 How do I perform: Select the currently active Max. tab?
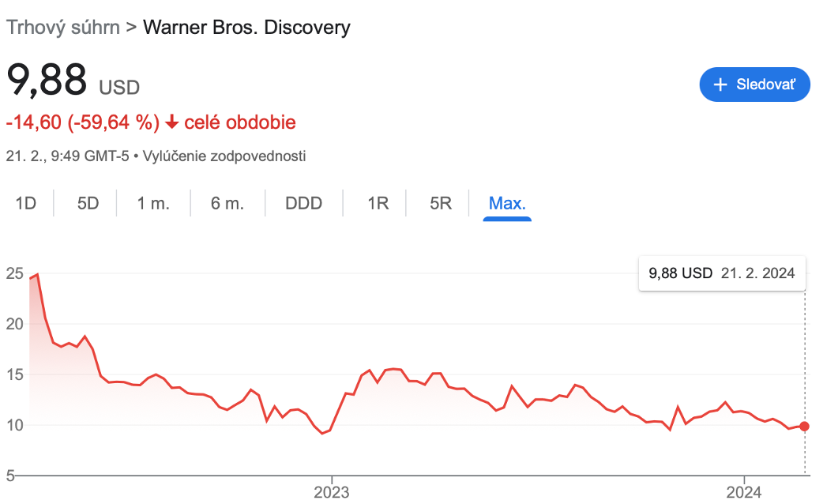(x=506, y=203)
